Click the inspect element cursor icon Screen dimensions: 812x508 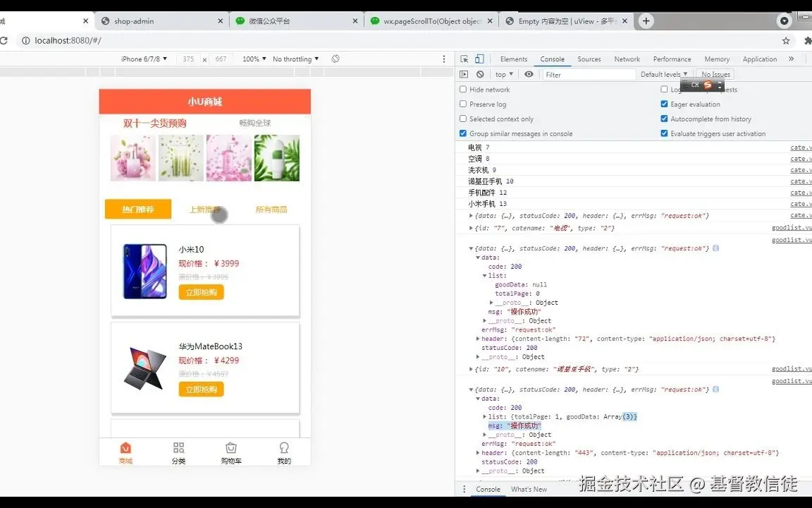click(x=464, y=59)
